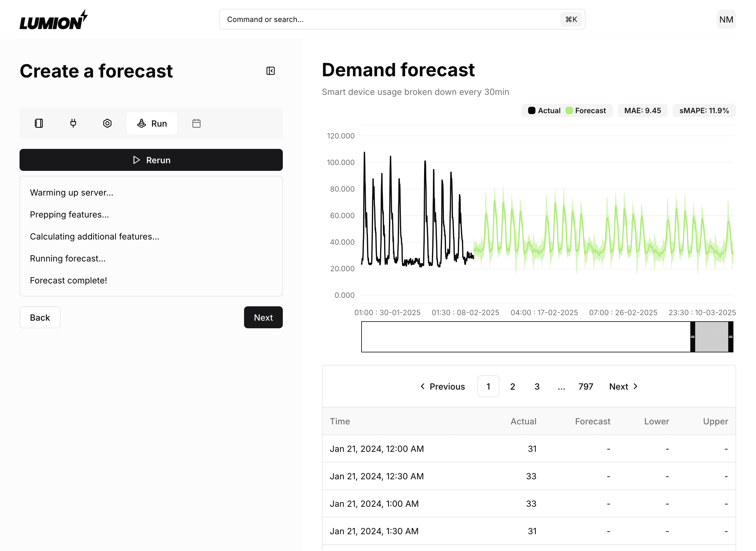Jump to page 797

coord(586,387)
